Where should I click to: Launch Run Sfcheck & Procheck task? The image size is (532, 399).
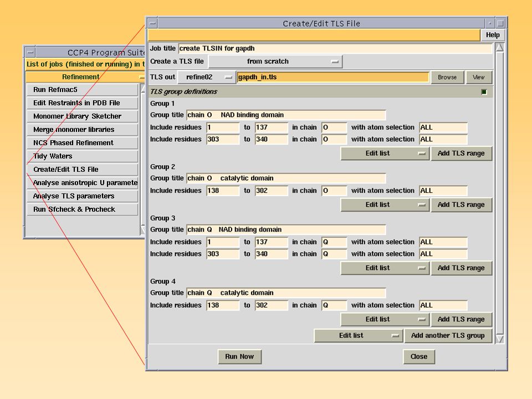[x=83, y=209]
